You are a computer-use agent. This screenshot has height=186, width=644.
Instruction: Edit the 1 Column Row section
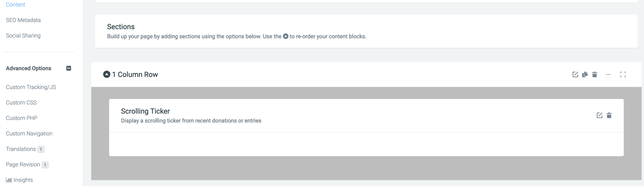coord(575,75)
